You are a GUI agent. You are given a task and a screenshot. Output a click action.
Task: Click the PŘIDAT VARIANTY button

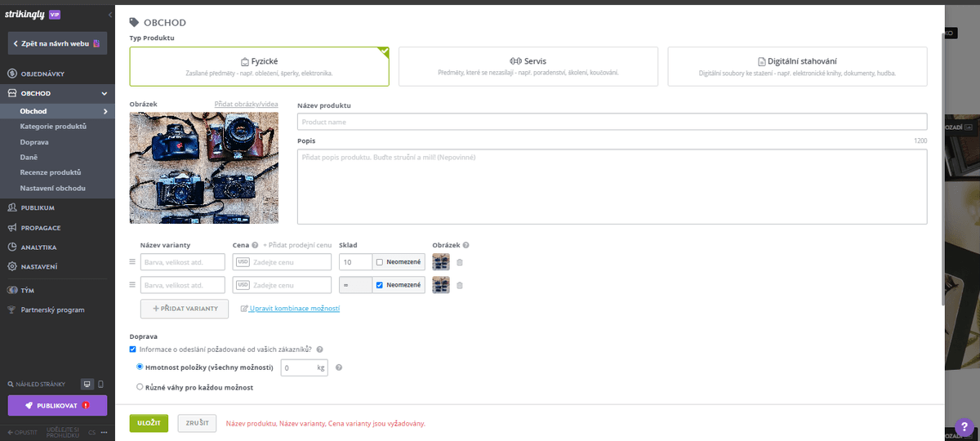(185, 309)
